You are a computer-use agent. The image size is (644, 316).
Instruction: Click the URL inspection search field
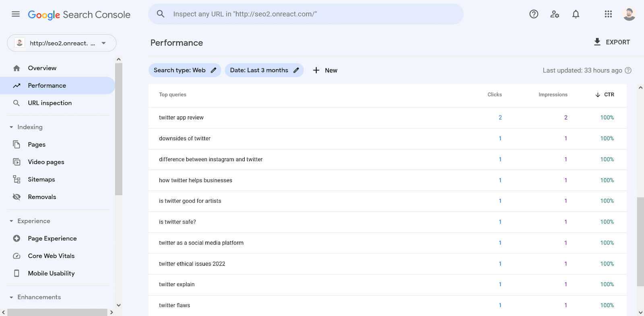point(306,14)
